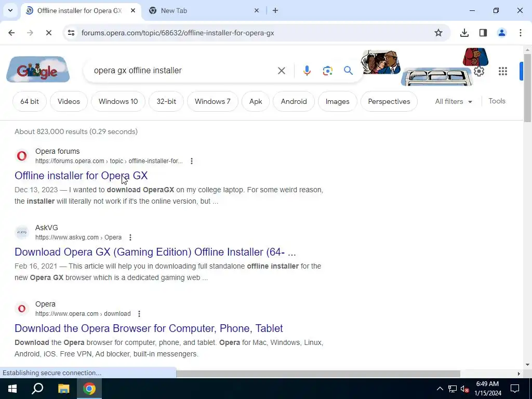Search by image with Google Lens icon
The image size is (532, 399).
pyautogui.click(x=327, y=71)
